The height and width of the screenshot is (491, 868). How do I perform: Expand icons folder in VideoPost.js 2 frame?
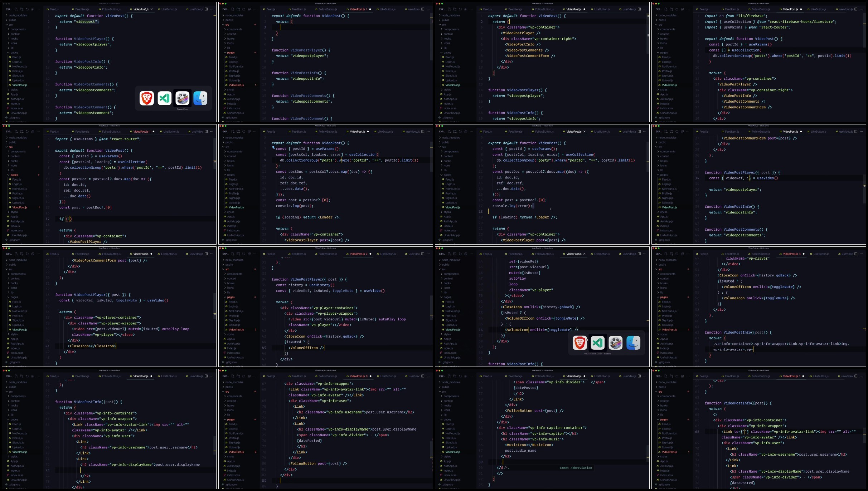click(229, 288)
